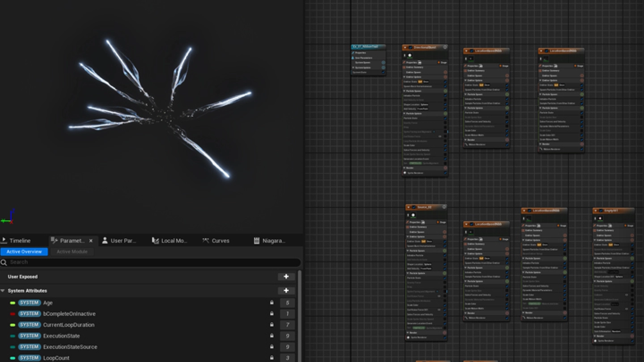
Task: Click the Niagara Log tab icon
Action: [257, 240]
